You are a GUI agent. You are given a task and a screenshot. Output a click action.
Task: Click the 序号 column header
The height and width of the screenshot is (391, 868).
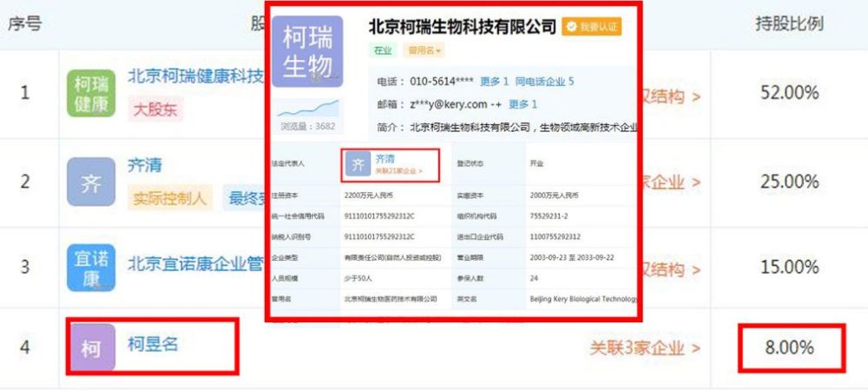(x=25, y=23)
